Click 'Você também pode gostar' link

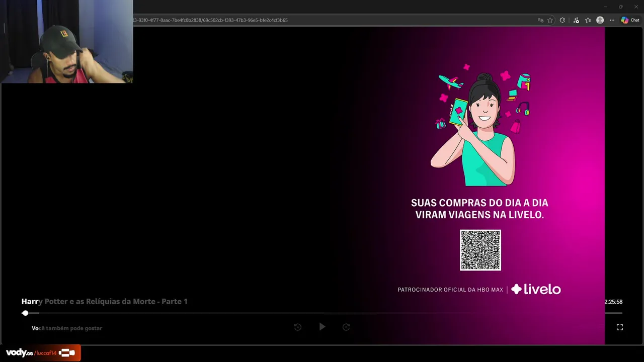[x=67, y=328]
